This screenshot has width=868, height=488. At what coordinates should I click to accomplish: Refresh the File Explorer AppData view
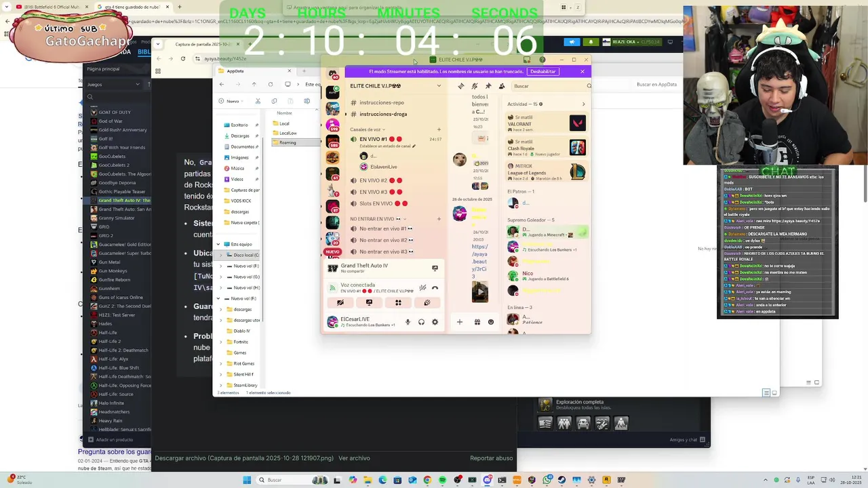coord(270,84)
